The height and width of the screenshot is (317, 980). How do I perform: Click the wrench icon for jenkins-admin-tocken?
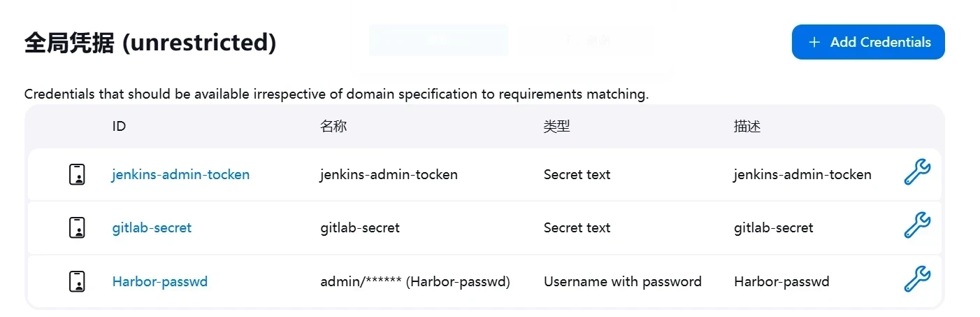pyautogui.click(x=916, y=172)
